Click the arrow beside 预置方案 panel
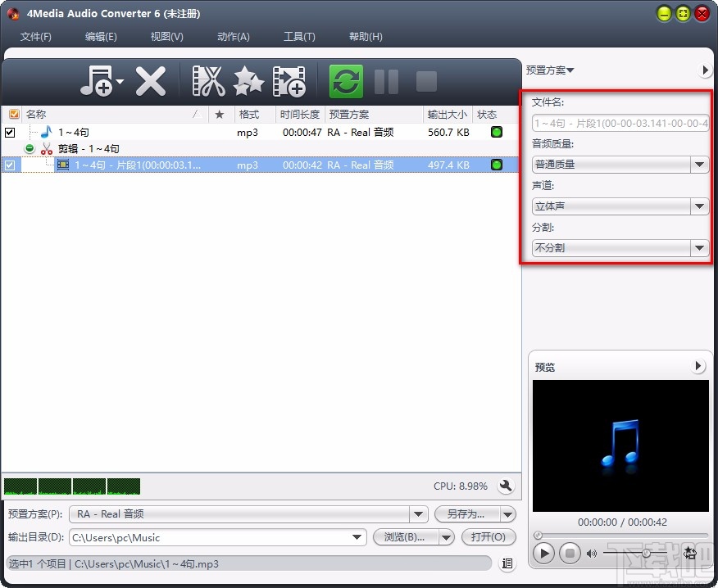718x588 pixels. [705, 70]
